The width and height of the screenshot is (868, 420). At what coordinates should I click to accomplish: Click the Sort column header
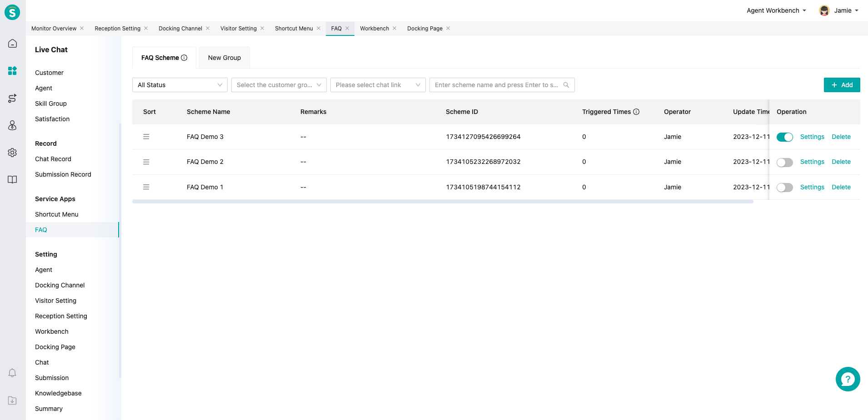click(x=150, y=112)
